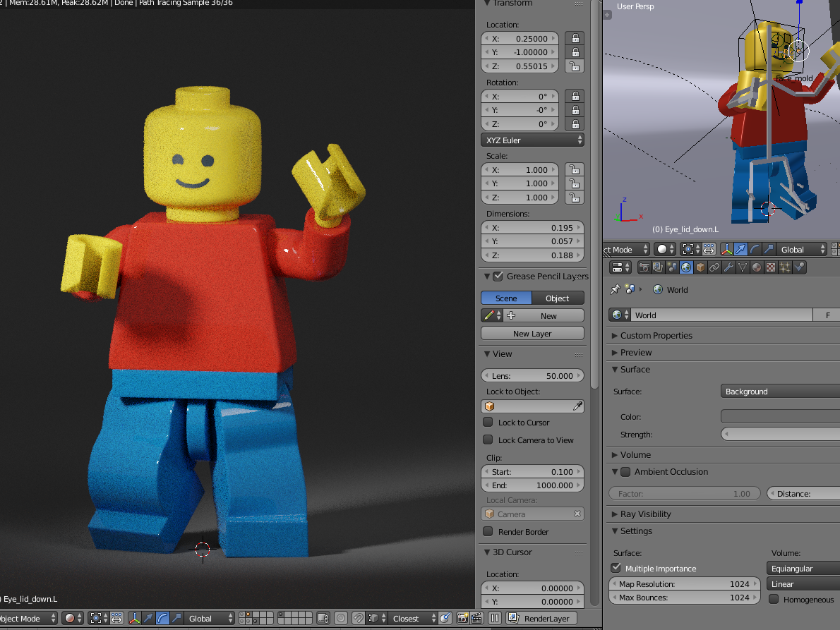Viewport: 840px width, 630px height.
Task: Expand the Preview panel
Action: (614, 353)
